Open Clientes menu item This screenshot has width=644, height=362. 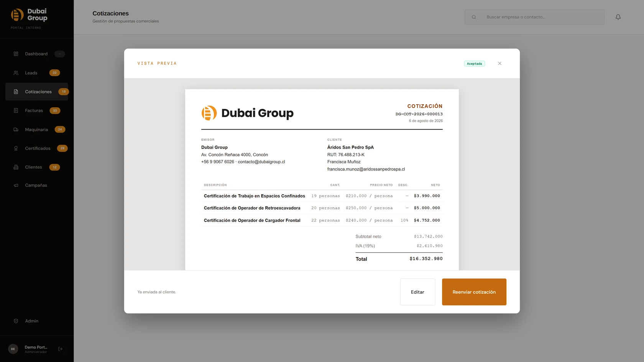pos(37,167)
